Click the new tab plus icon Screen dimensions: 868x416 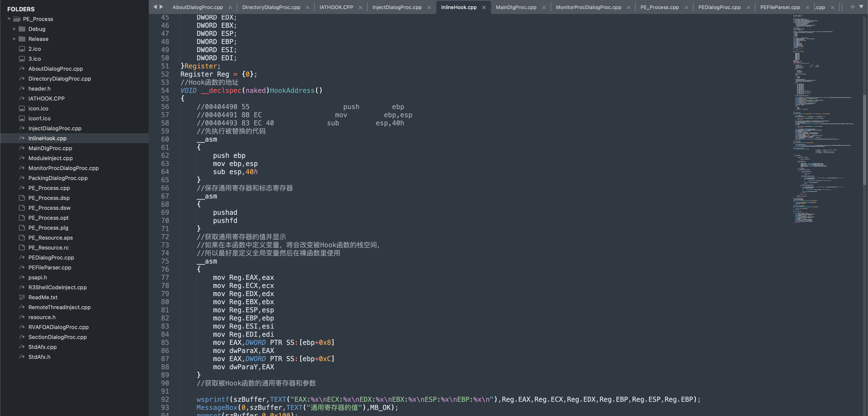pyautogui.click(x=852, y=7)
